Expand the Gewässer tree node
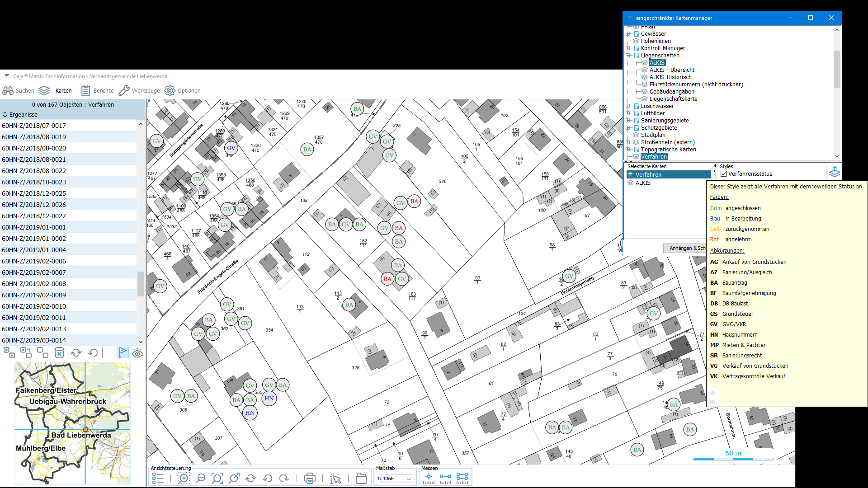The image size is (868, 488). 627,34
